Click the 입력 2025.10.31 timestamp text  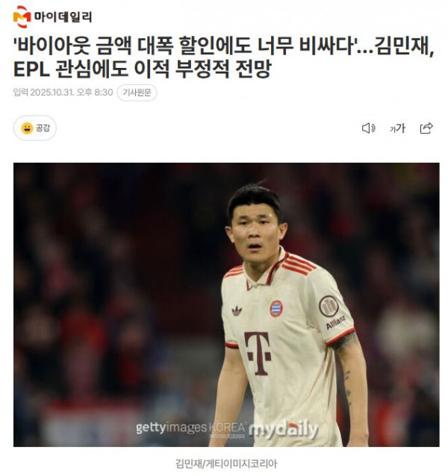(x=63, y=93)
